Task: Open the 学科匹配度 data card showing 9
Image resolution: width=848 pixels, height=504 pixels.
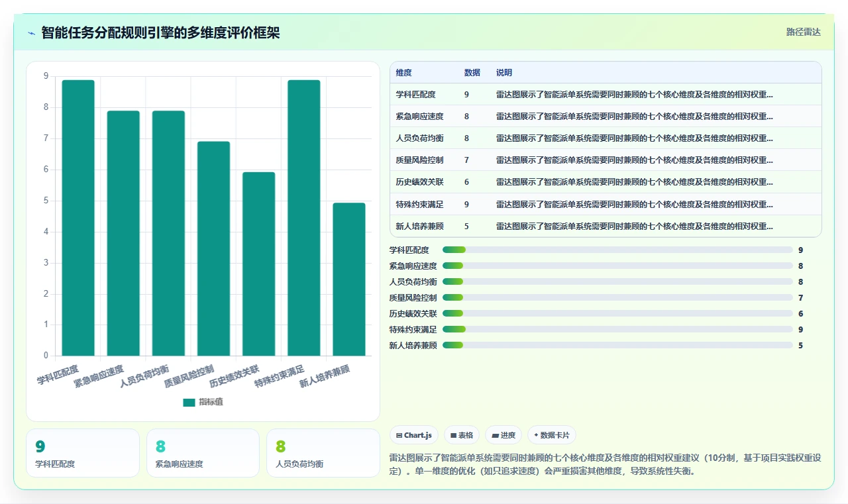Action: (x=83, y=453)
